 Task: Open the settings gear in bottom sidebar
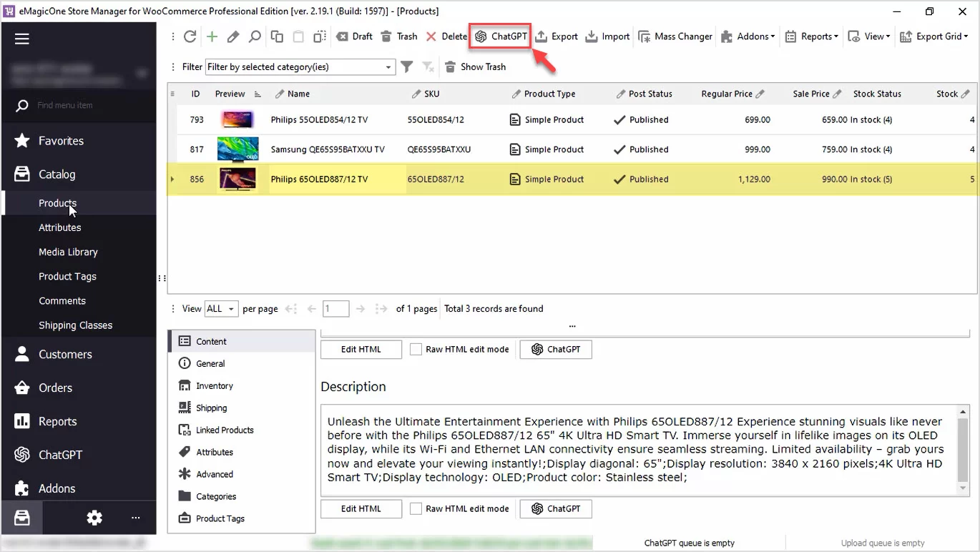[x=94, y=518]
